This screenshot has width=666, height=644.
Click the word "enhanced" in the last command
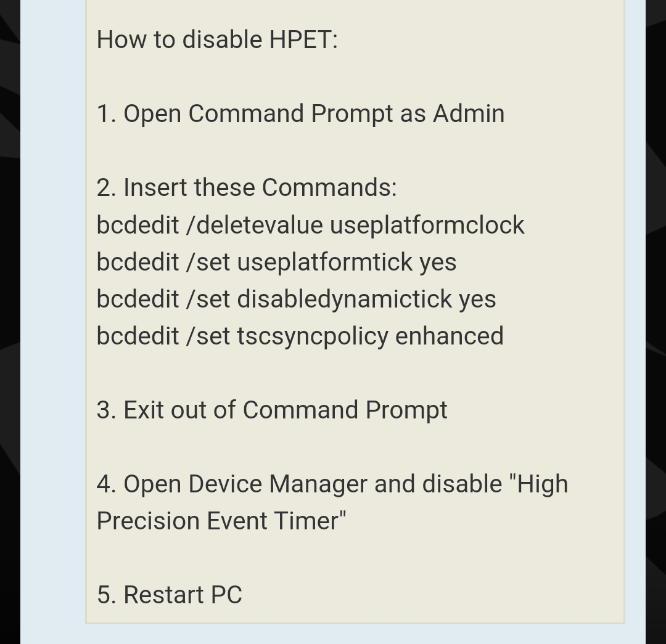pyautogui.click(x=450, y=336)
